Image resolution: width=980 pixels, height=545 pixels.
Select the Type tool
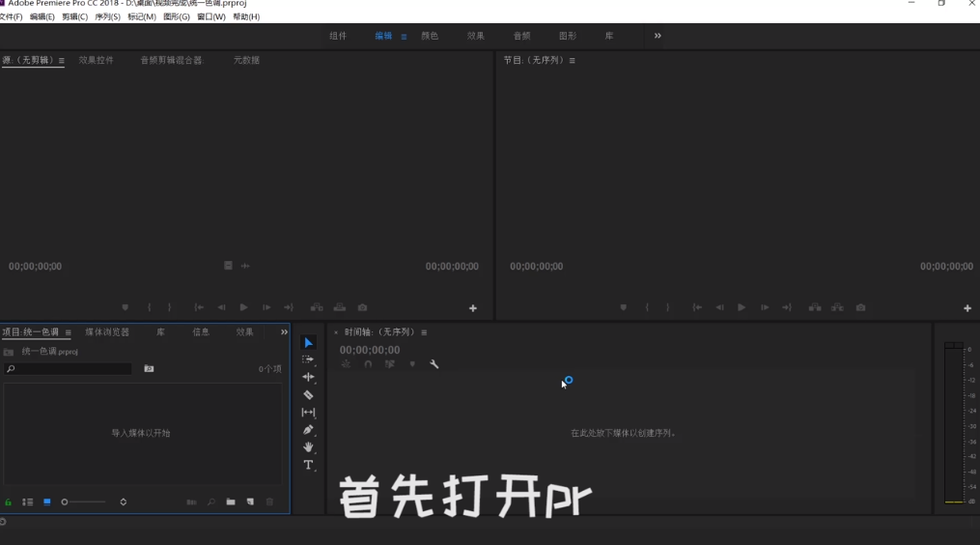click(x=308, y=465)
